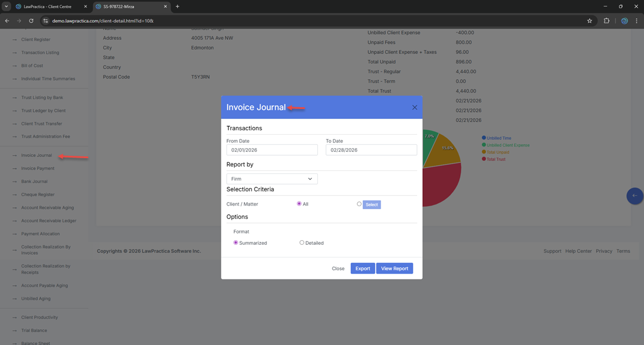Bookmark this page using the star icon
Viewport: 644px width, 345px height.
pyautogui.click(x=590, y=21)
